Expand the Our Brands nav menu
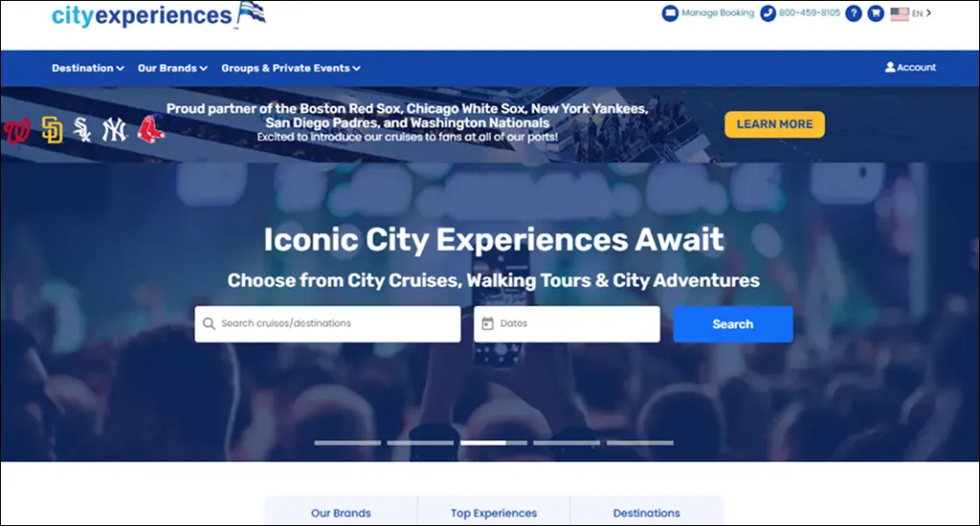The width and height of the screenshot is (980, 526). tap(172, 68)
